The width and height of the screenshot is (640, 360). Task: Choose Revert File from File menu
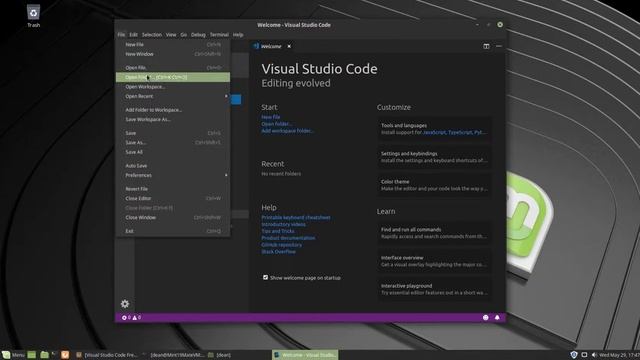point(173,189)
